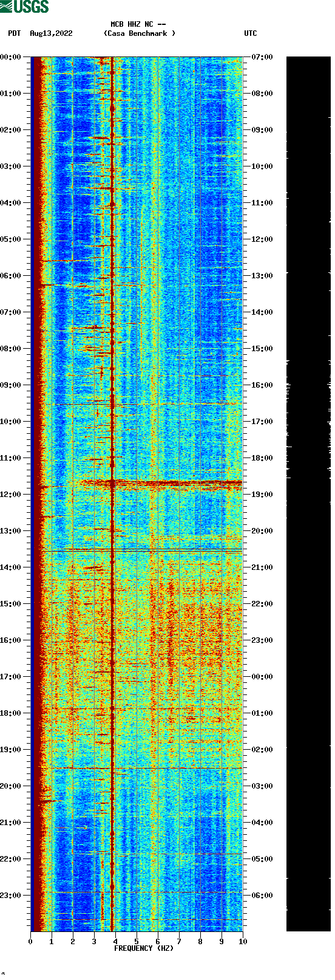335x980 pixels.
Task: Click the left-axis PDT label '13:00'
Action: 10,531
